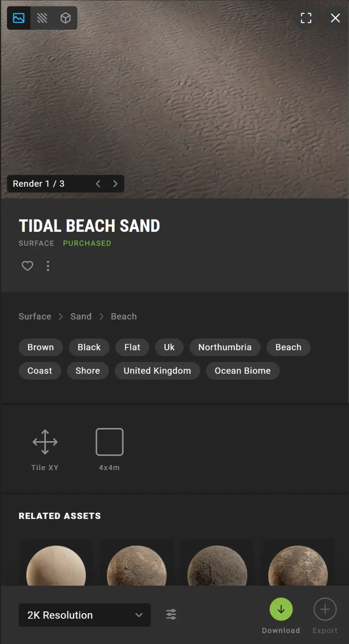349x644 pixels.
Task: Favorite Tidal Beach Sand with the heart
Action: pos(27,266)
